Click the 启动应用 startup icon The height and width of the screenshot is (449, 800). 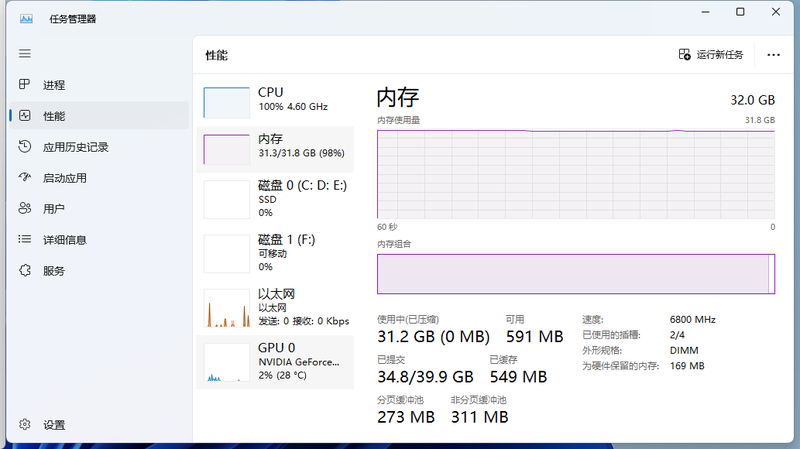click(24, 178)
